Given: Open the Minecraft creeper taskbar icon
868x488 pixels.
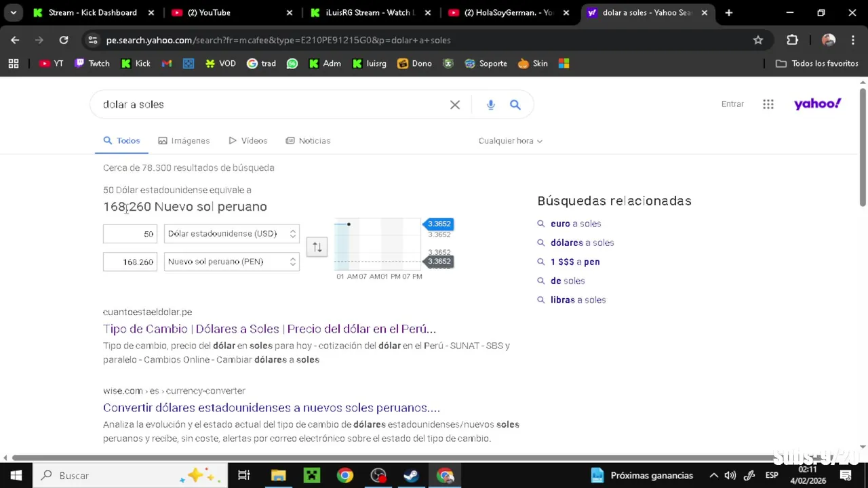Looking at the screenshot, I should 312,475.
